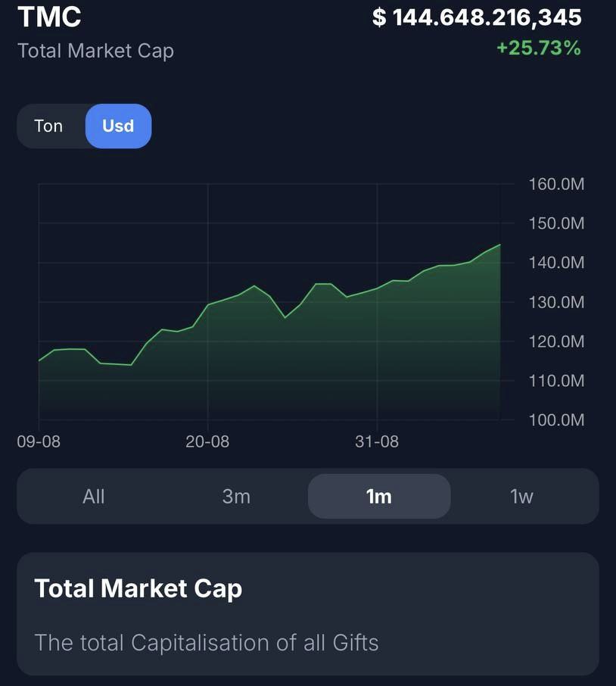Click the 31-08 date on the chart axis
Screen dimensions: 616x686
[x=377, y=441]
